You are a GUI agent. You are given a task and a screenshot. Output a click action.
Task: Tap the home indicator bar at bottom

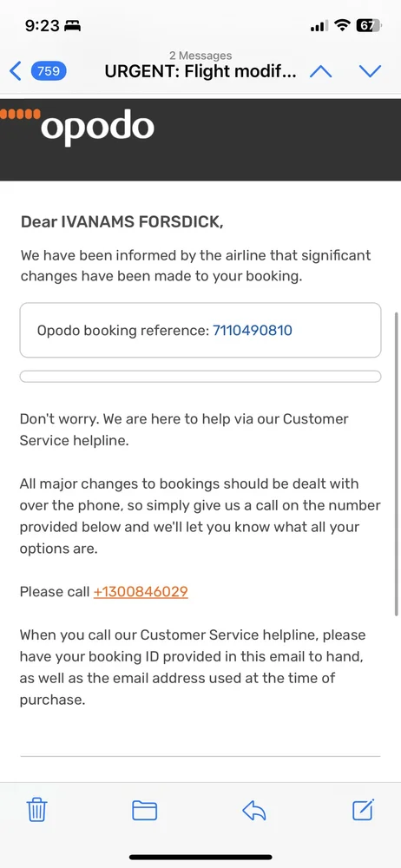click(x=200, y=857)
